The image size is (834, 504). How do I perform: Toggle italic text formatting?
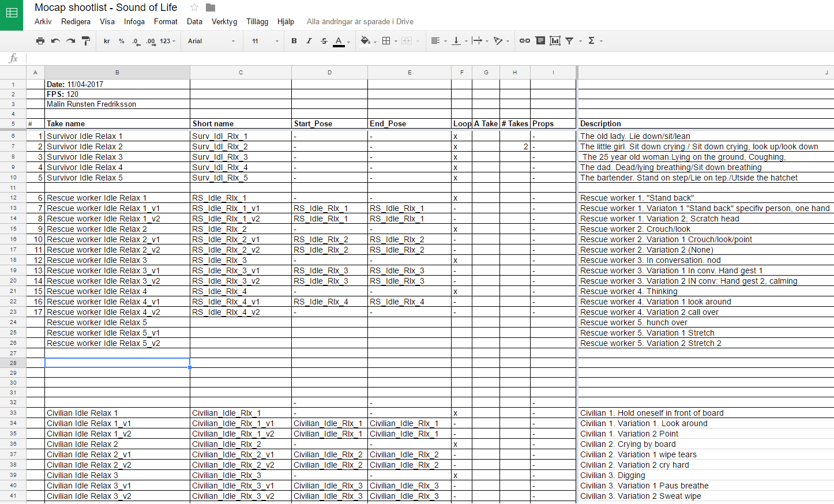point(309,41)
